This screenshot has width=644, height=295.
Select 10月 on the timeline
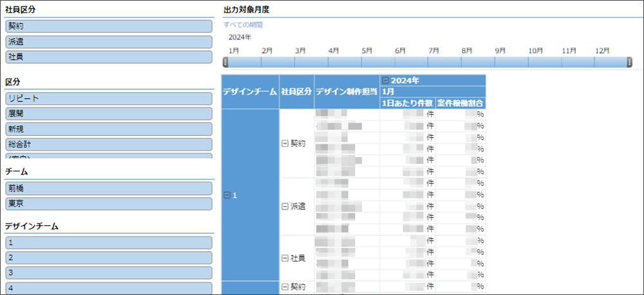point(545,62)
